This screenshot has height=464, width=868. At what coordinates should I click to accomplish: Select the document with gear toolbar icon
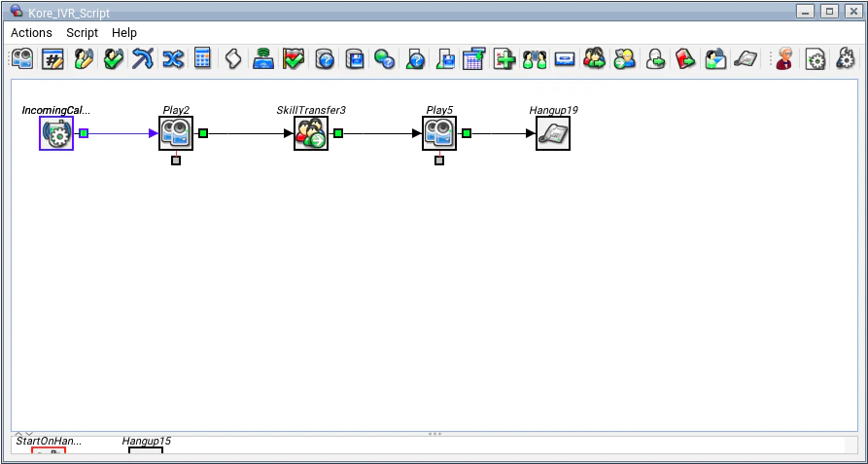pos(816,58)
